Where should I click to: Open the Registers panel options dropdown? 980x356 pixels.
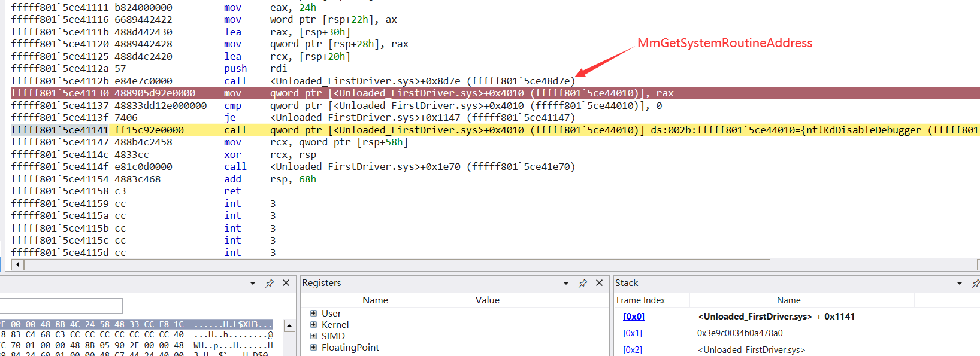[566, 283]
